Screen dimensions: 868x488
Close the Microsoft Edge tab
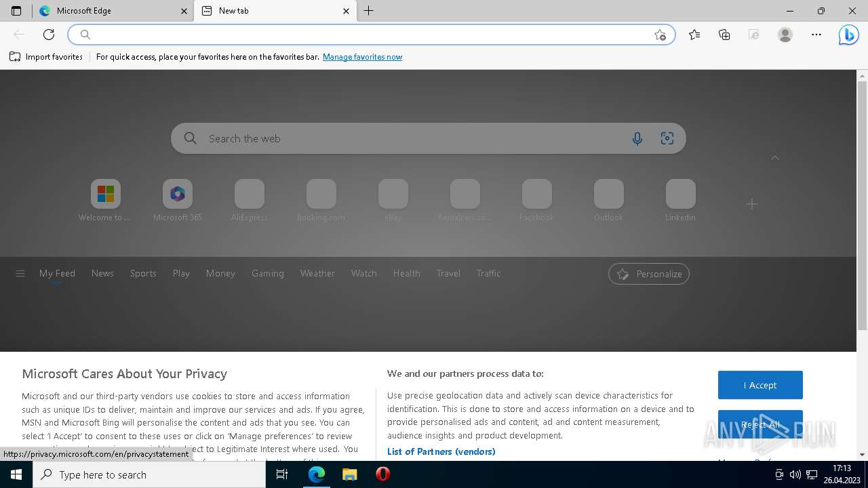point(184,11)
